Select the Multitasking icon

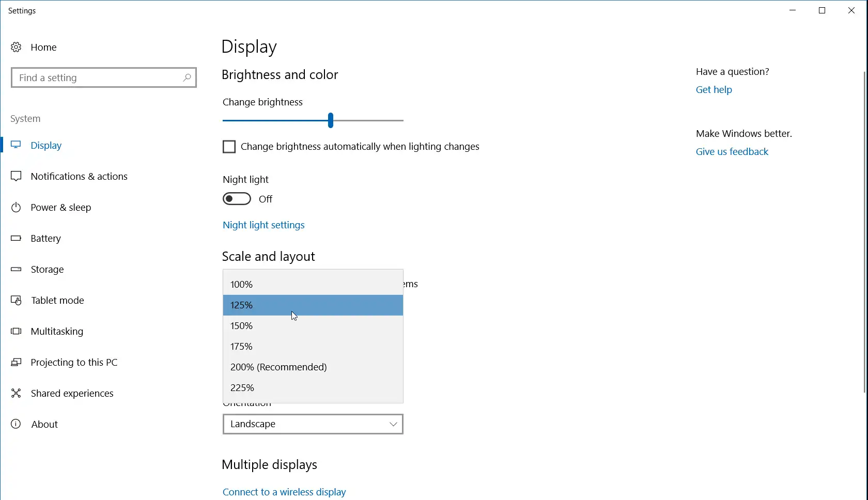click(x=16, y=331)
